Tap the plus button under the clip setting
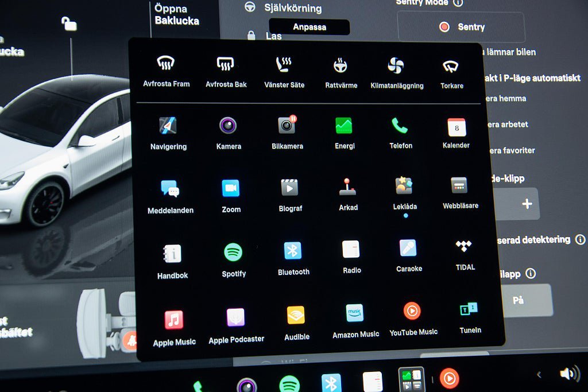Image resolution: width=588 pixels, height=392 pixels. [x=527, y=204]
